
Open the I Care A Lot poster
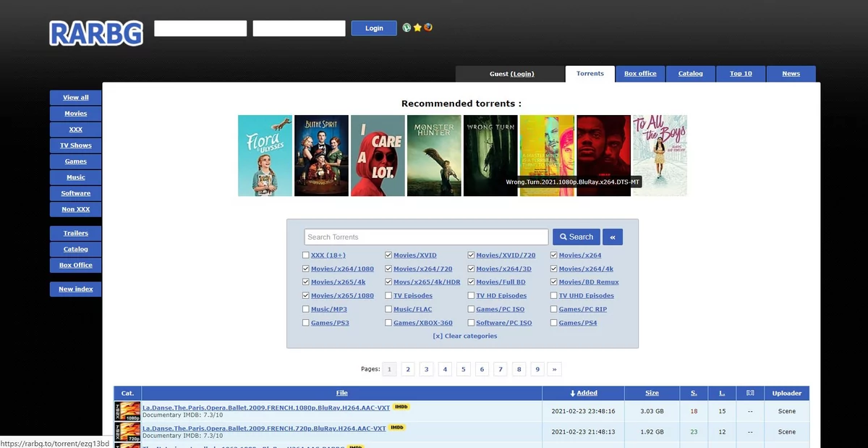378,156
